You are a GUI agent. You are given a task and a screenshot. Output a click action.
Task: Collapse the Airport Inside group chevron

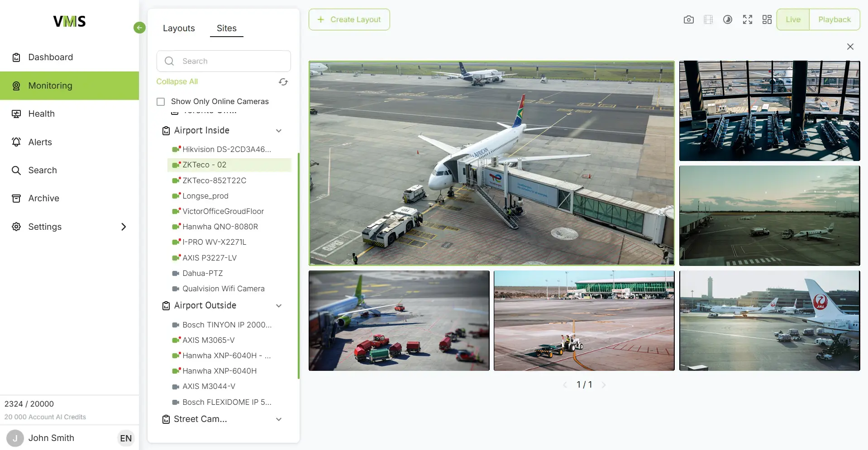279,131
